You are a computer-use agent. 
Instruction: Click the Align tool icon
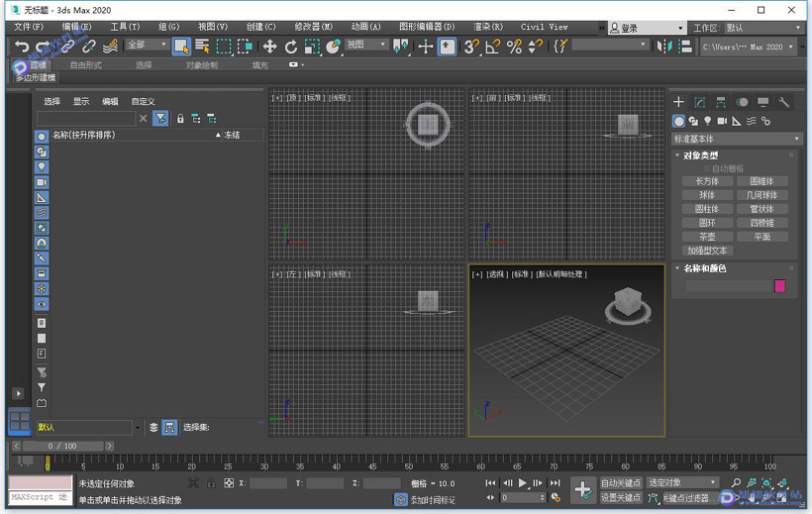coord(685,47)
